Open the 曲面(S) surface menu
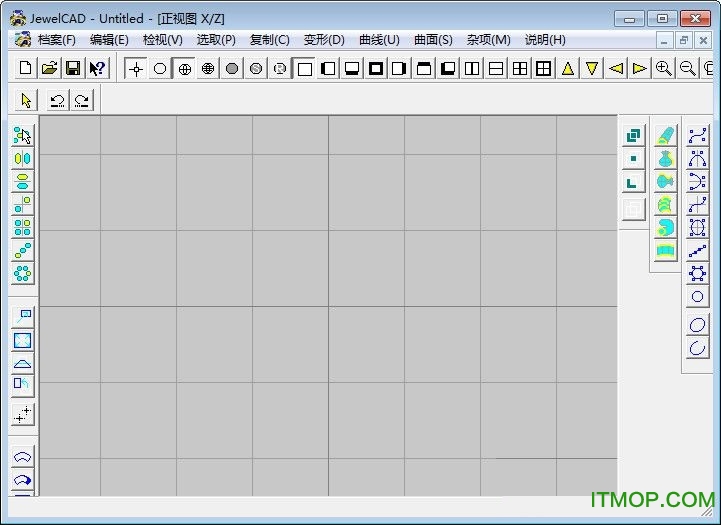Image resolution: width=721 pixels, height=525 pixels. coord(433,40)
